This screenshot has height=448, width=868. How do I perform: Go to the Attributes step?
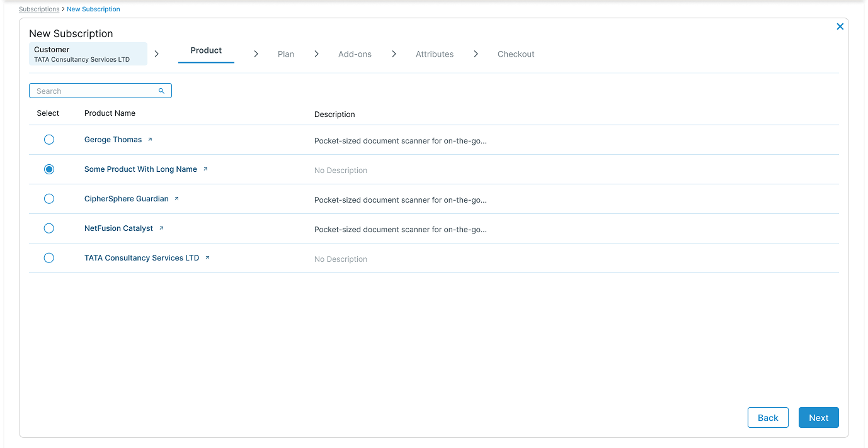point(435,54)
